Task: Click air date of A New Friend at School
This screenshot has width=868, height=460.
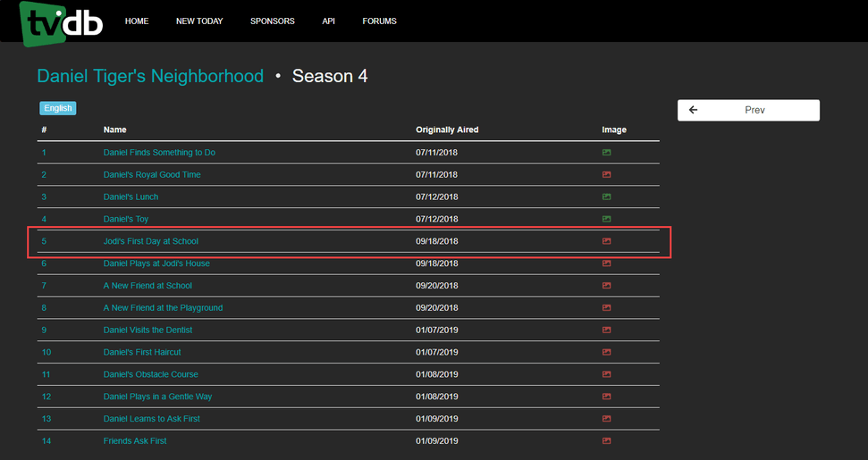Action: pyautogui.click(x=437, y=285)
